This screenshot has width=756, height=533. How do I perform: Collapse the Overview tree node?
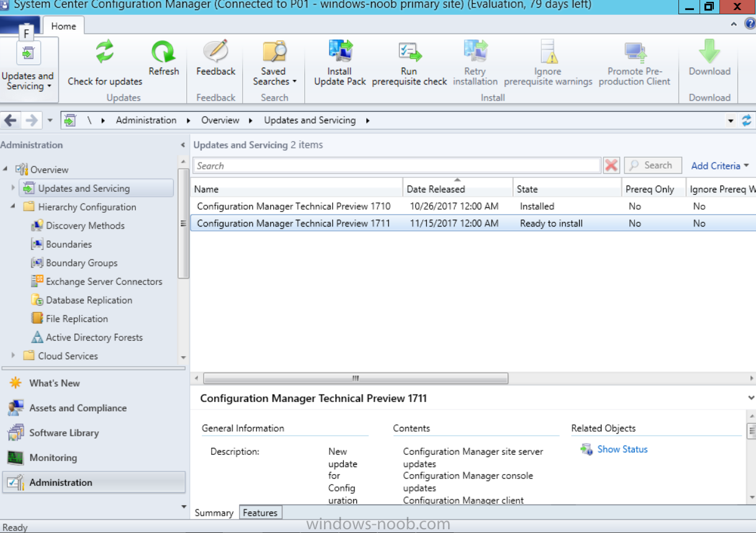[6, 169]
